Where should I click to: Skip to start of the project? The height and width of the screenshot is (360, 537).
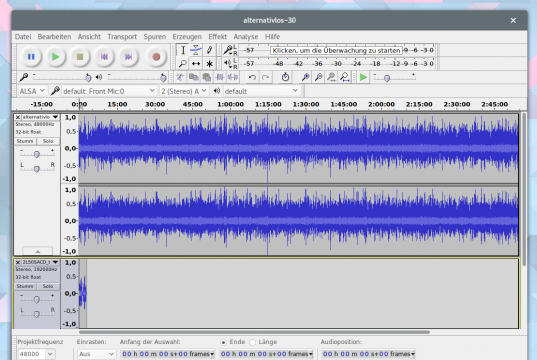pyautogui.click(x=104, y=57)
